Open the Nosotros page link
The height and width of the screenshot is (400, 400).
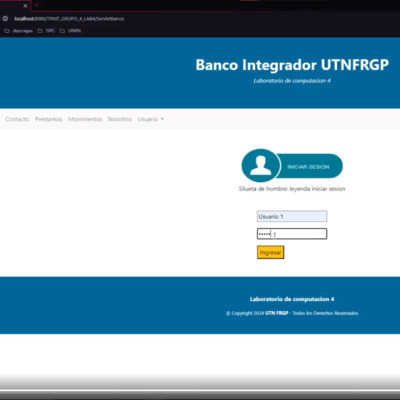click(x=120, y=119)
